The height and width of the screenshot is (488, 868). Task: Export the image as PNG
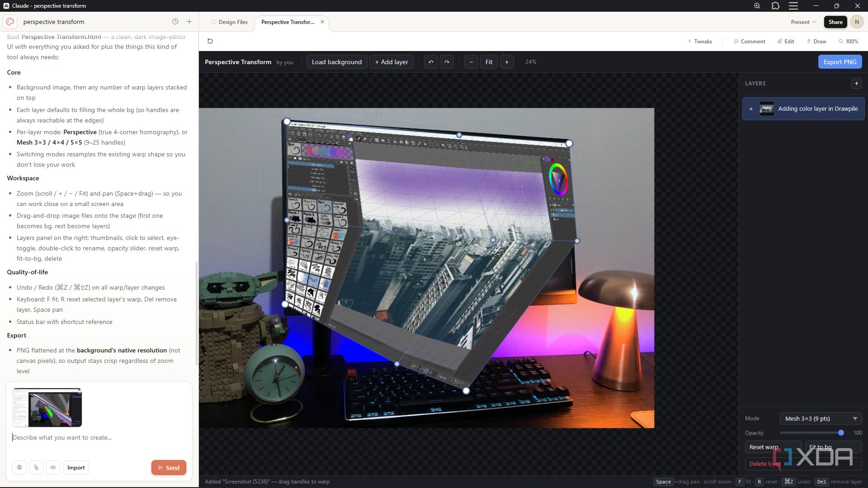[840, 62]
